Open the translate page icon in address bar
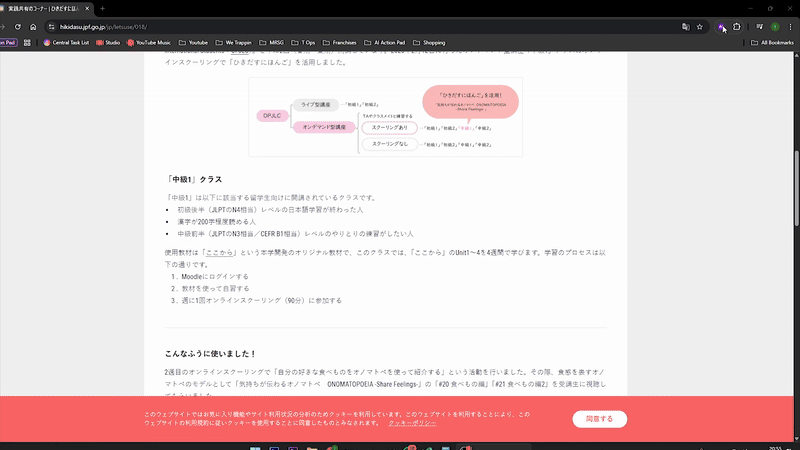This screenshot has height=450, width=800. tap(685, 26)
